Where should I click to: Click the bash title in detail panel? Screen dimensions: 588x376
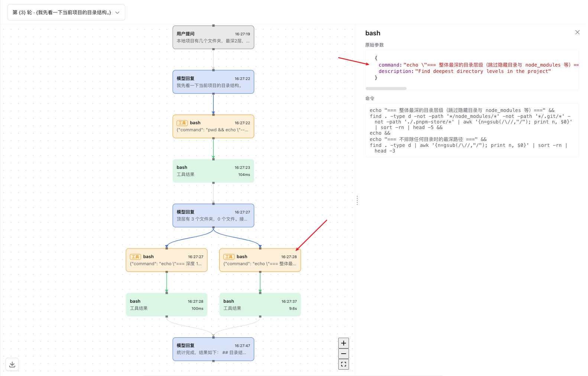[x=373, y=33]
